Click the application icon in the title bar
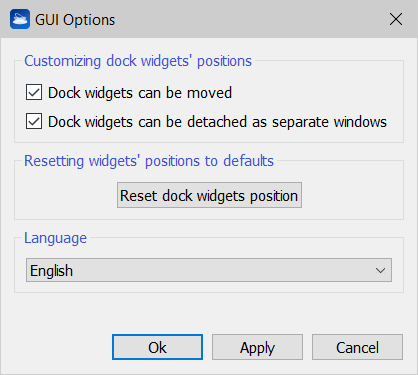 [20, 19]
